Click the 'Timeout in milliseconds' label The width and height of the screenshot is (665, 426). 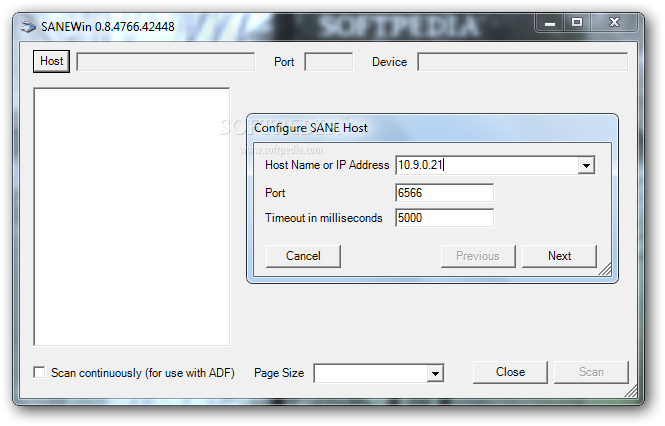324,218
